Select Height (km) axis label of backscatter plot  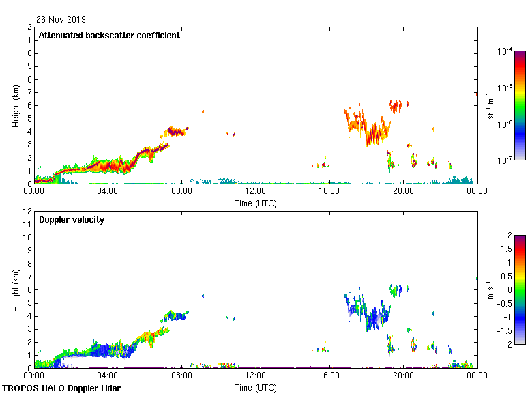pyautogui.click(x=15, y=105)
